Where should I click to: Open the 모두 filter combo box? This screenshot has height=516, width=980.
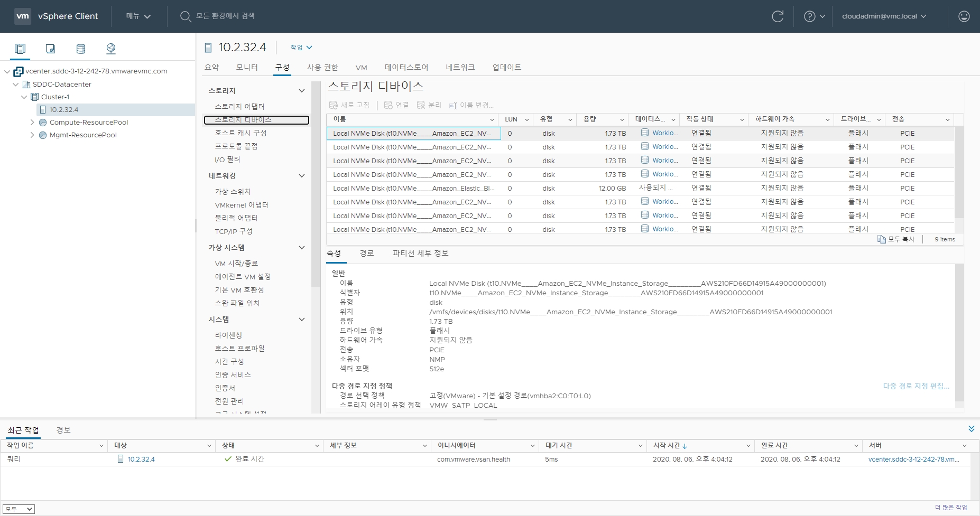(x=19, y=509)
